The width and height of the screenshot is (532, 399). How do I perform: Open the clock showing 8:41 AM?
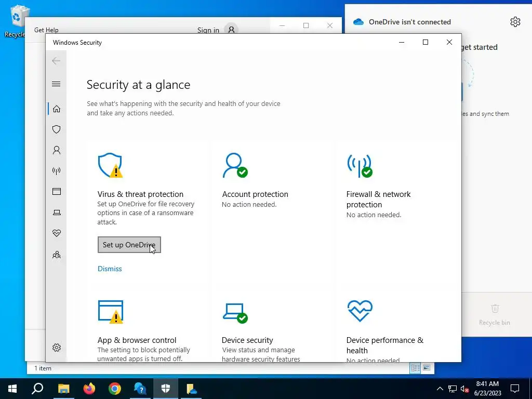[x=487, y=389]
